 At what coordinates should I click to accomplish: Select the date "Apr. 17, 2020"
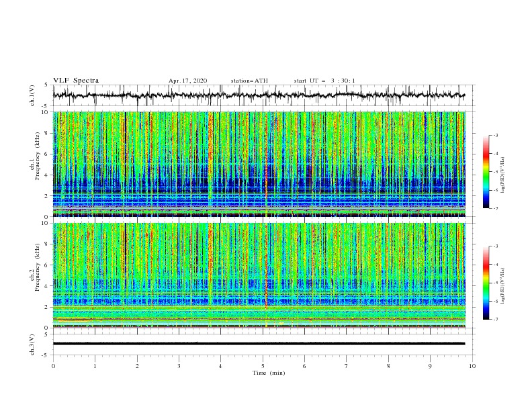click(x=187, y=81)
